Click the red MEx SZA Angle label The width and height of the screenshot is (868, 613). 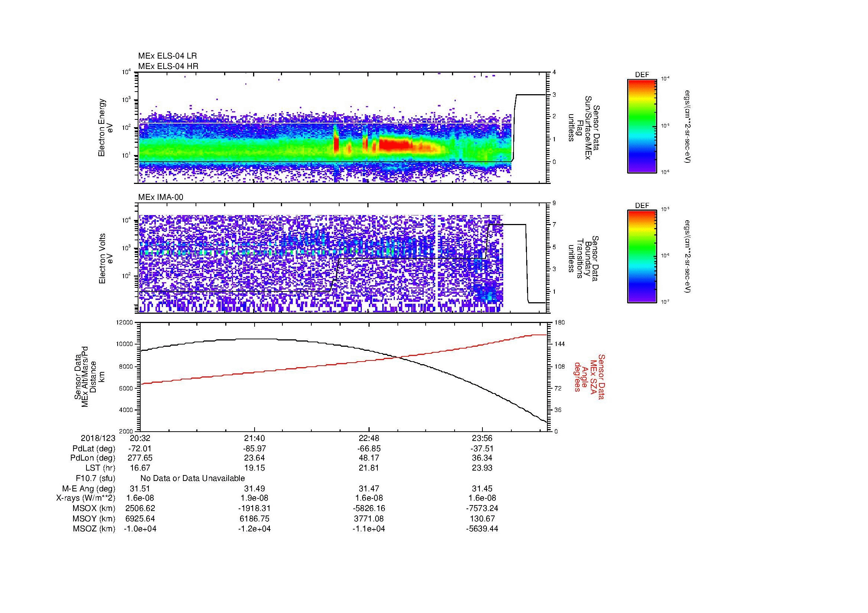tap(589, 377)
